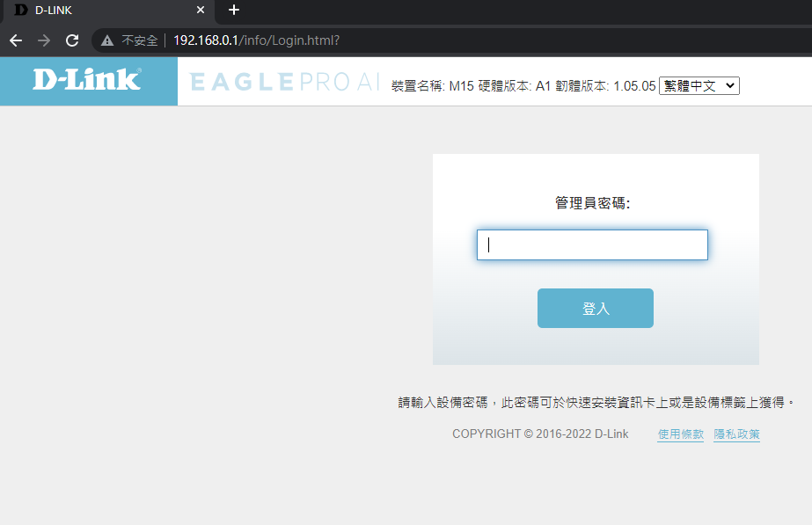812x525 pixels.
Task: Focus the 管理員密碼 password field
Action: [592, 245]
